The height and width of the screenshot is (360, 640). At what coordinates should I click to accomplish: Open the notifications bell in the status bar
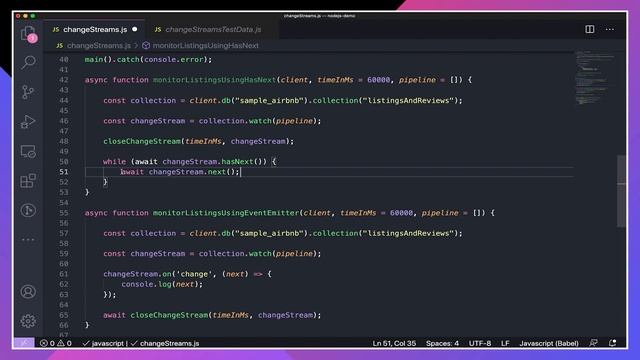point(612,343)
